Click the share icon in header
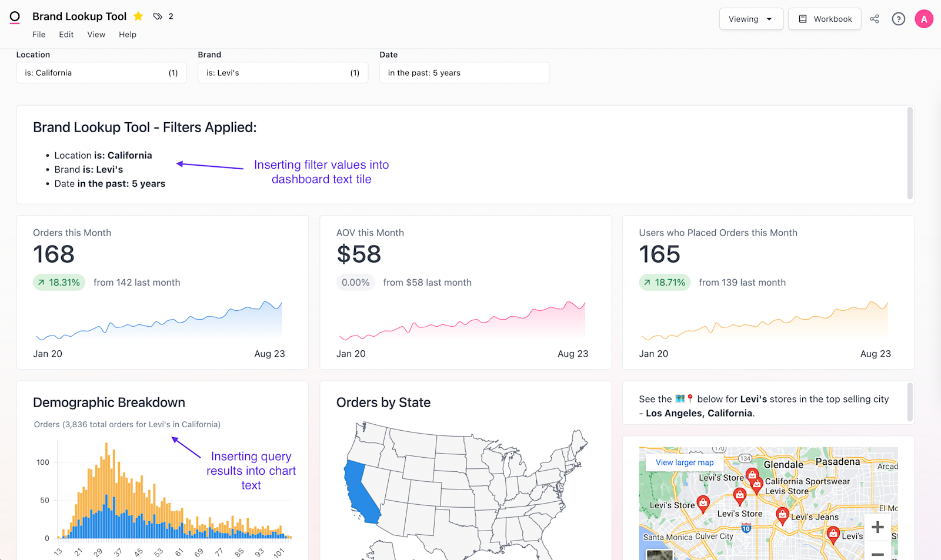The height and width of the screenshot is (560, 941). (875, 19)
